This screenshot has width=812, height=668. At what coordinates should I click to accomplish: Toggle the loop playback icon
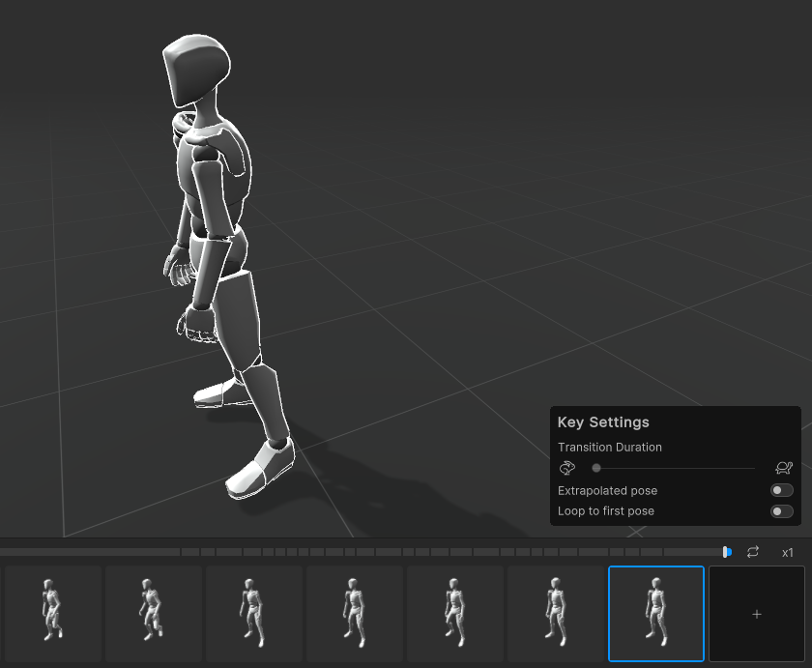tap(753, 552)
